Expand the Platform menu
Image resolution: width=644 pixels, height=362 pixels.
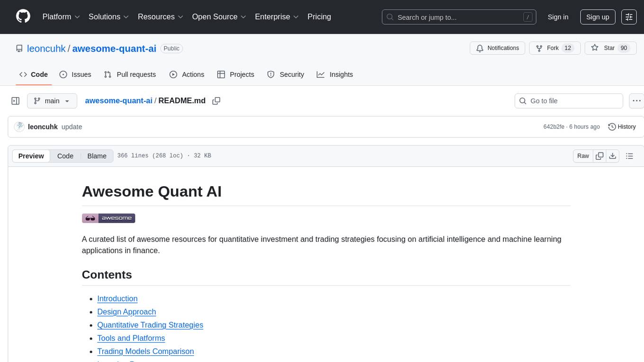coord(61,17)
